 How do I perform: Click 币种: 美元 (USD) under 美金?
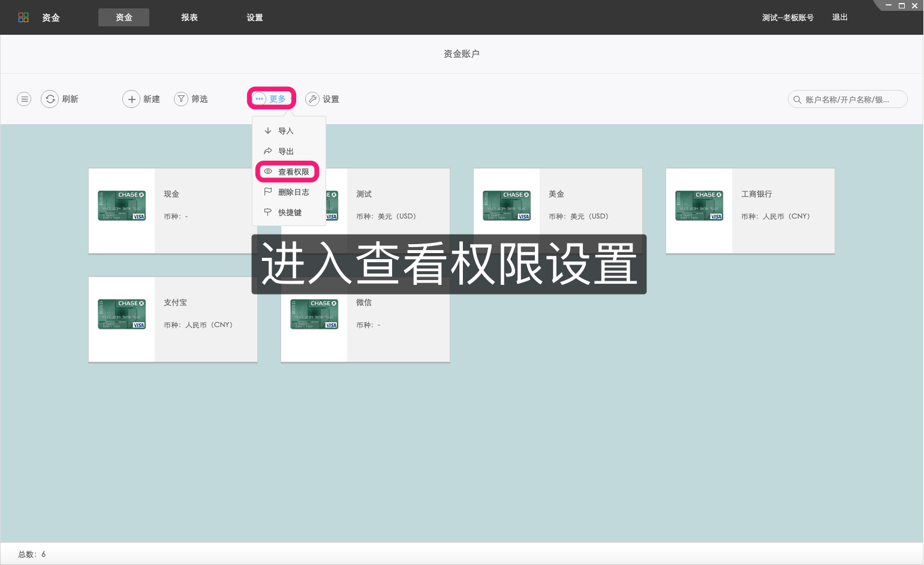579,217
